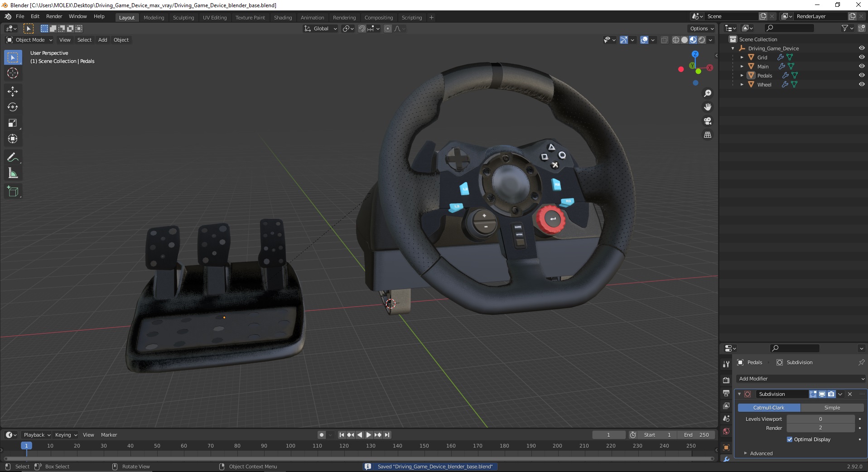Open the Scene properties tab
Screen dimensions: 868x472
point(726,419)
